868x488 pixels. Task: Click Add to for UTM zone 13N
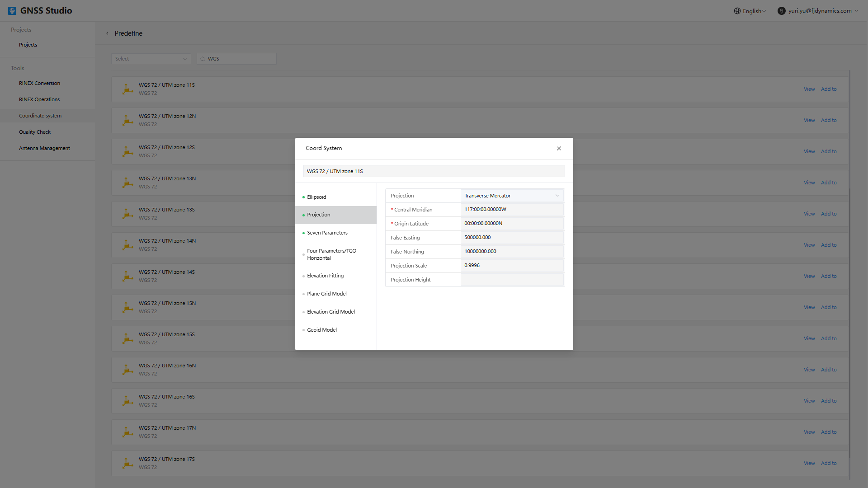point(828,183)
